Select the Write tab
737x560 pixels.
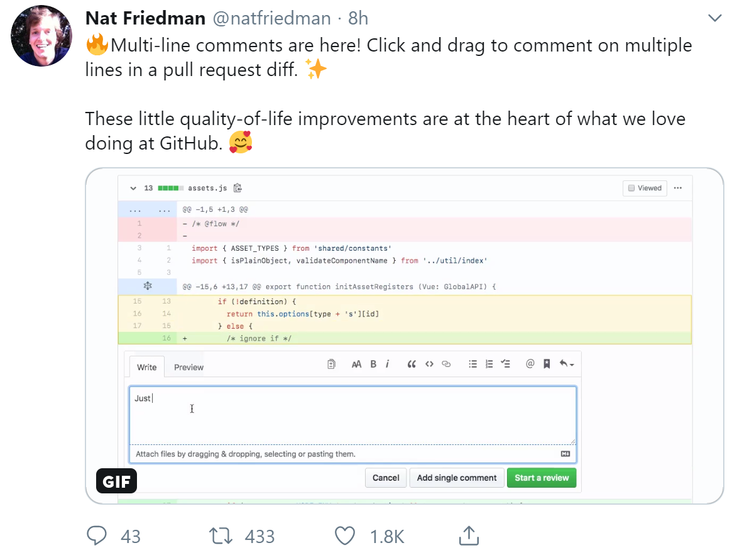146,367
